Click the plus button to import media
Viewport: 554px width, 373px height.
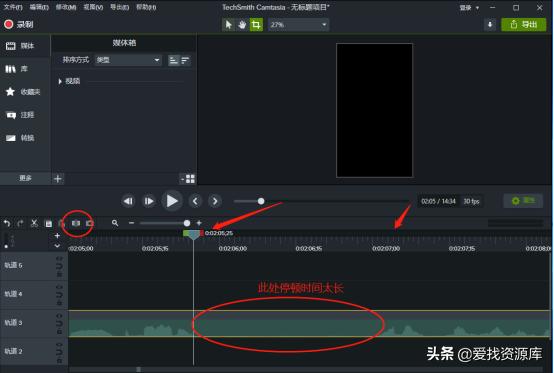pos(58,178)
